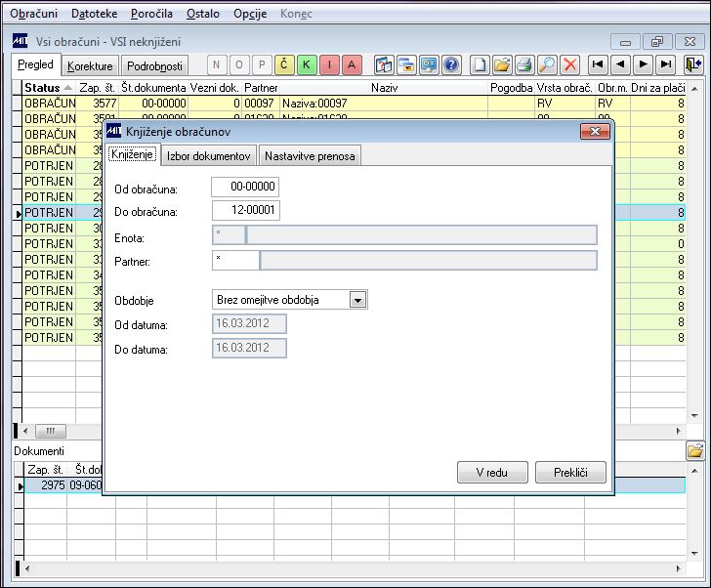Switch to Nastavitve prenosa tab
This screenshot has width=711, height=588.
[310, 156]
